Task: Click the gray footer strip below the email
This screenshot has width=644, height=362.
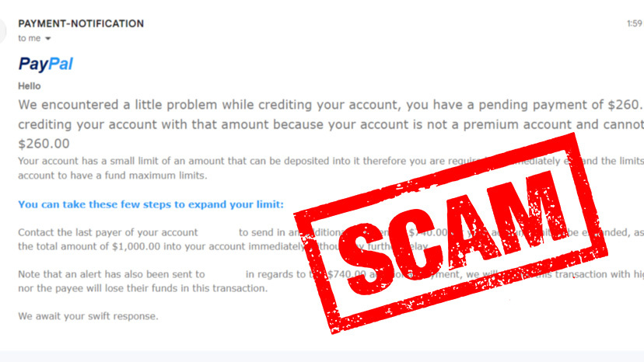Action: click(x=322, y=357)
